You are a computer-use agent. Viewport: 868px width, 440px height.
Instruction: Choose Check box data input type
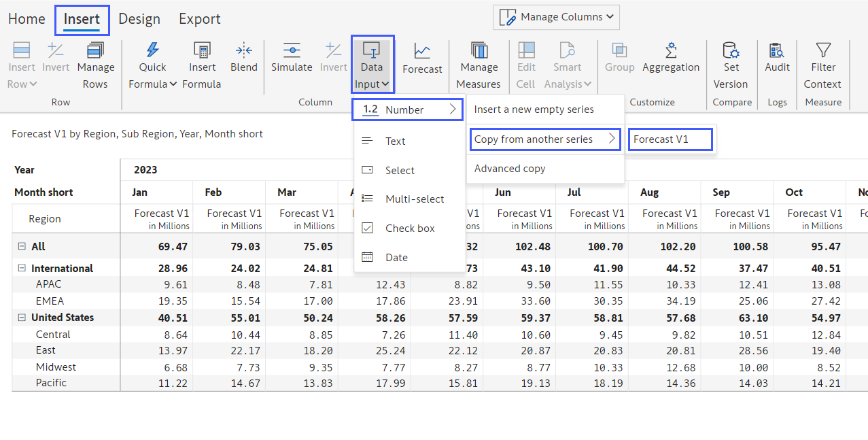tap(409, 229)
